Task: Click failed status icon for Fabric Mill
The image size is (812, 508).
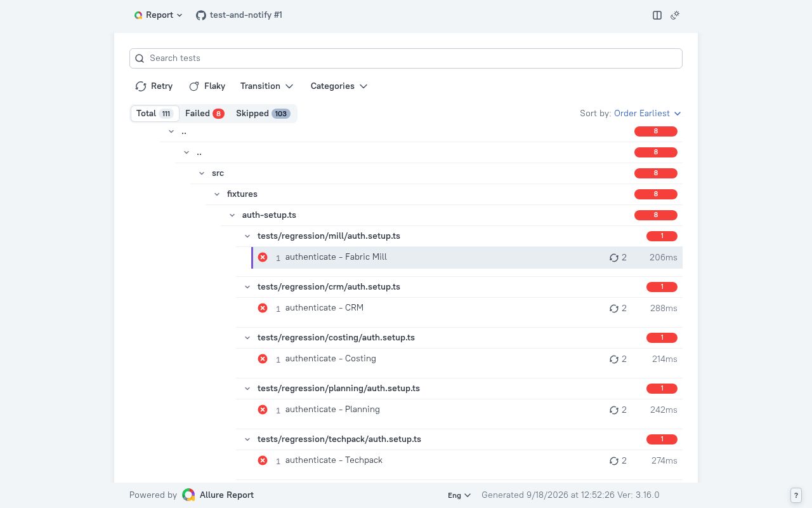Action: pyautogui.click(x=263, y=257)
